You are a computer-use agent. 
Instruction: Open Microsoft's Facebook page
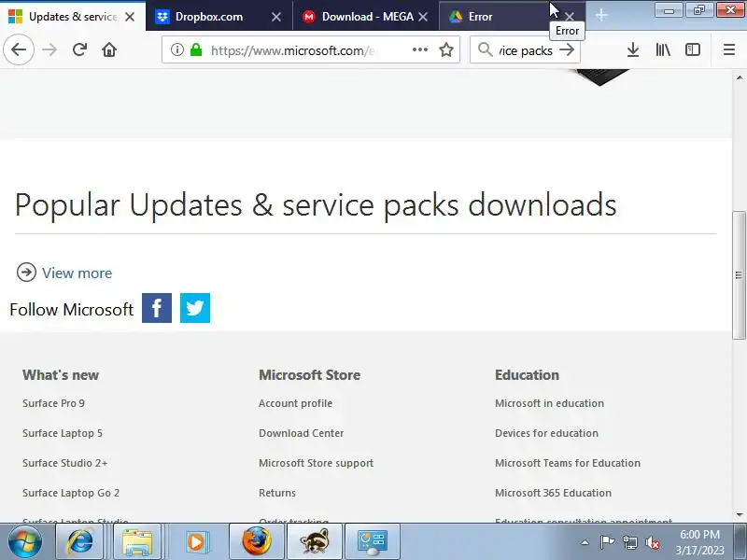coord(157,308)
